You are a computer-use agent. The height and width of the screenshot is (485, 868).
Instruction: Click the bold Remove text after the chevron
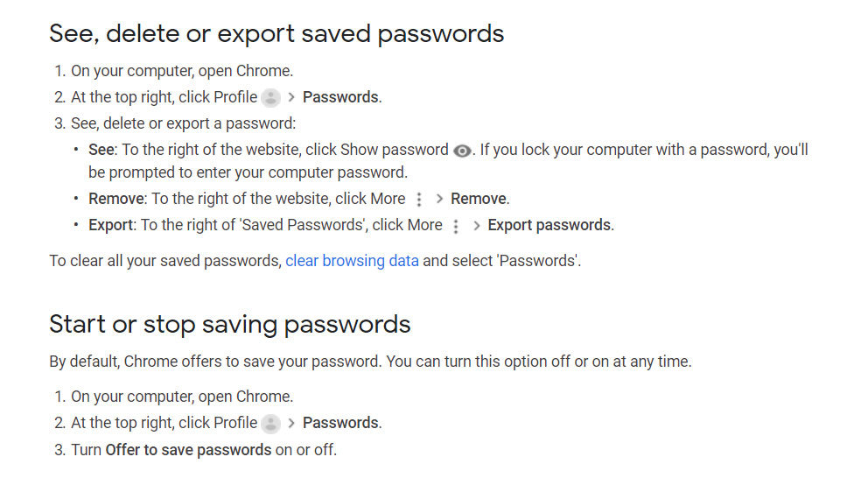coord(479,199)
